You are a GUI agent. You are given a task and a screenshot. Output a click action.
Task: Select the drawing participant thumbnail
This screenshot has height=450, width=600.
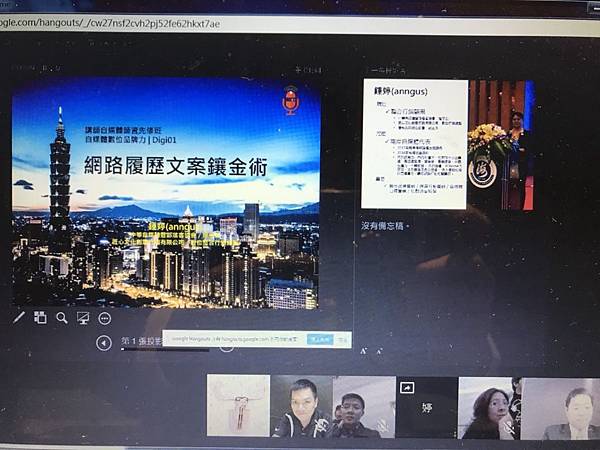pyautogui.click(x=238, y=406)
